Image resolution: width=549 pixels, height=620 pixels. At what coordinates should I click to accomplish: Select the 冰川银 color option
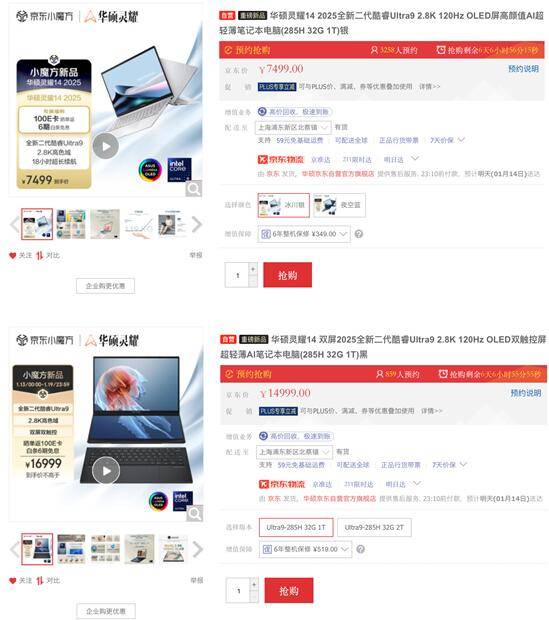pos(283,205)
